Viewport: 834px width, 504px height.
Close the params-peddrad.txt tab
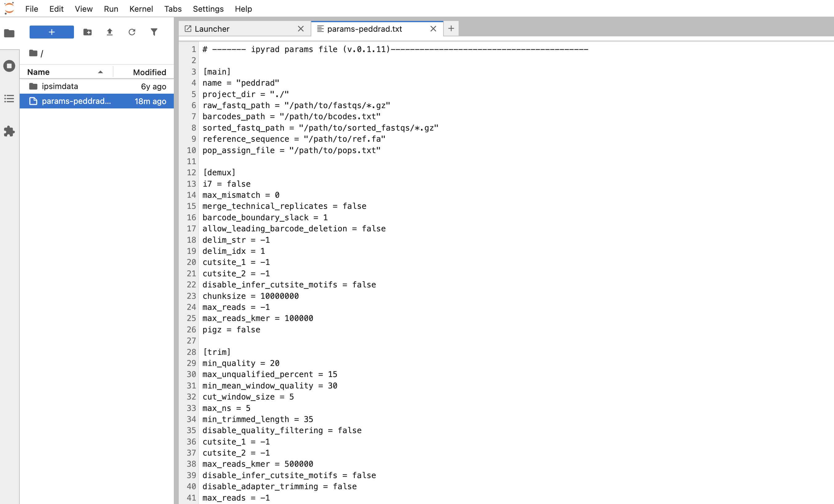(433, 29)
